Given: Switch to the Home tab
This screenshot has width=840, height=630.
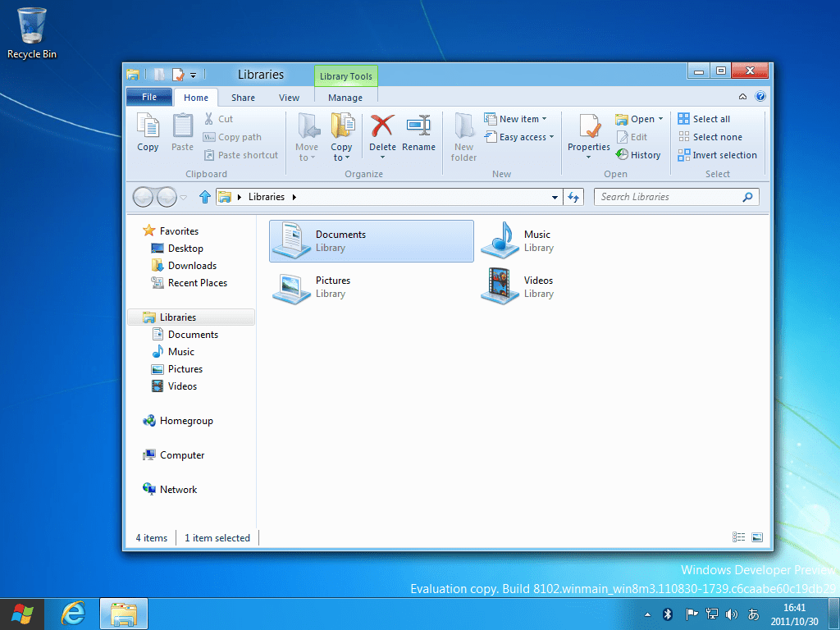Looking at the screenshot, I should pyautogui.click(x=196, y=98).
